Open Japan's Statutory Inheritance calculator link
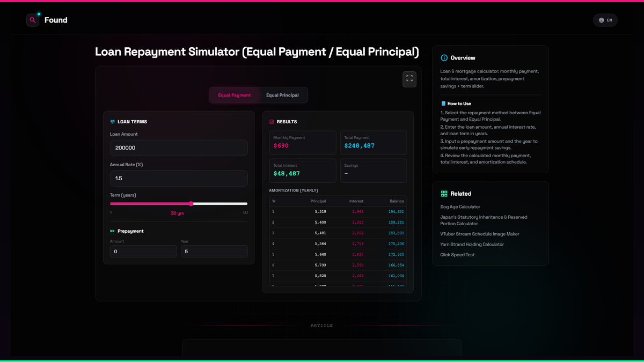The width and height of the screenshot is (644, 362). pos(484,220)
